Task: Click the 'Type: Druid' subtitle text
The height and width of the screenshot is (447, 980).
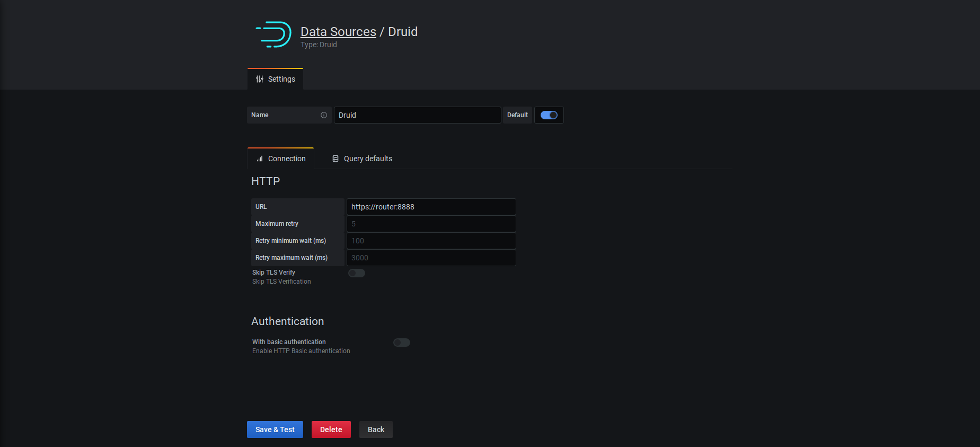Action: [x=319, y=45]
